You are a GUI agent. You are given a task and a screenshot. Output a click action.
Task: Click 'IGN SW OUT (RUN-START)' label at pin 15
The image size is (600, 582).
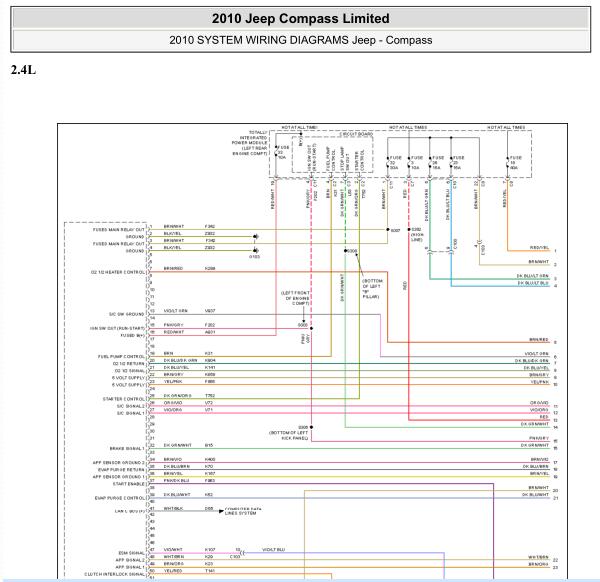pos(117,328)
